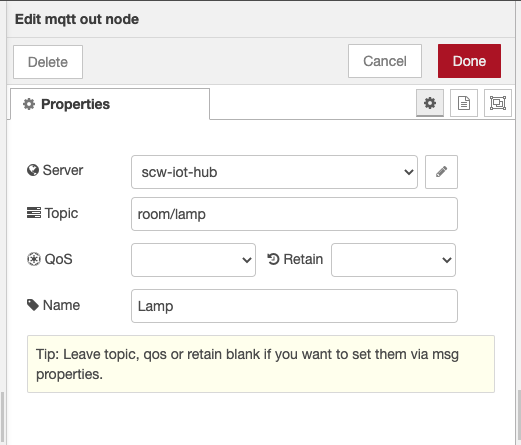The height and width of the screenshot is (445, 521).
Task: Delete the mqtt out node
Action: [48, 62]
